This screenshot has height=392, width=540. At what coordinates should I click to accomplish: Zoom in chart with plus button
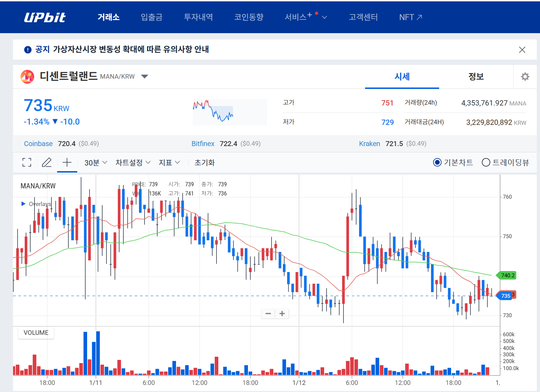coord(282,314)
